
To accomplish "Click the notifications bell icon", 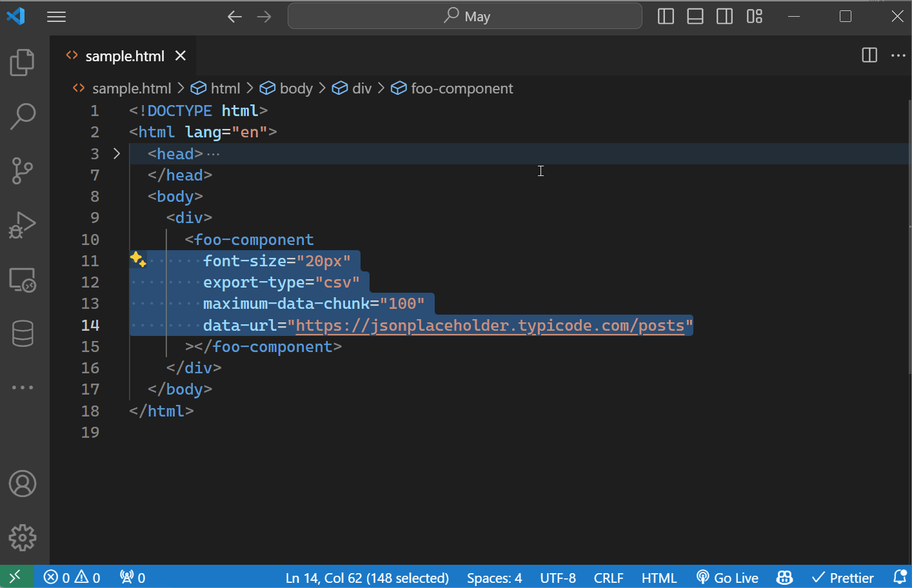I will pos(901,577).
